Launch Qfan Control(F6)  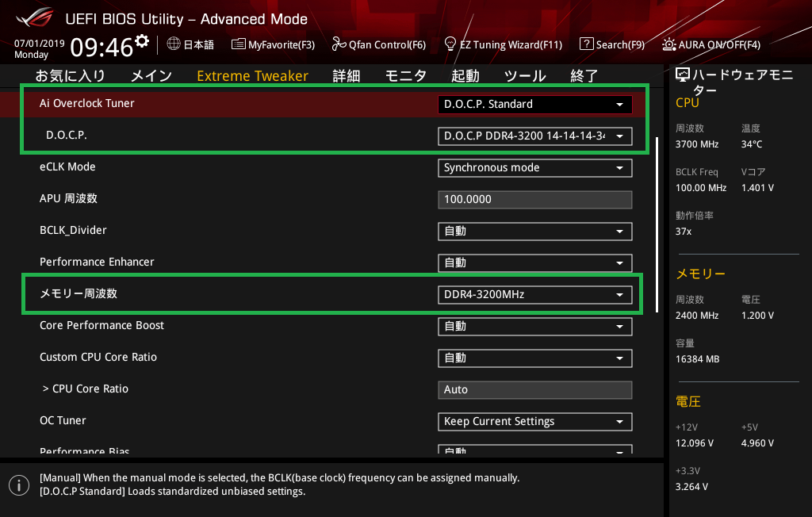(x=378, y=44)
